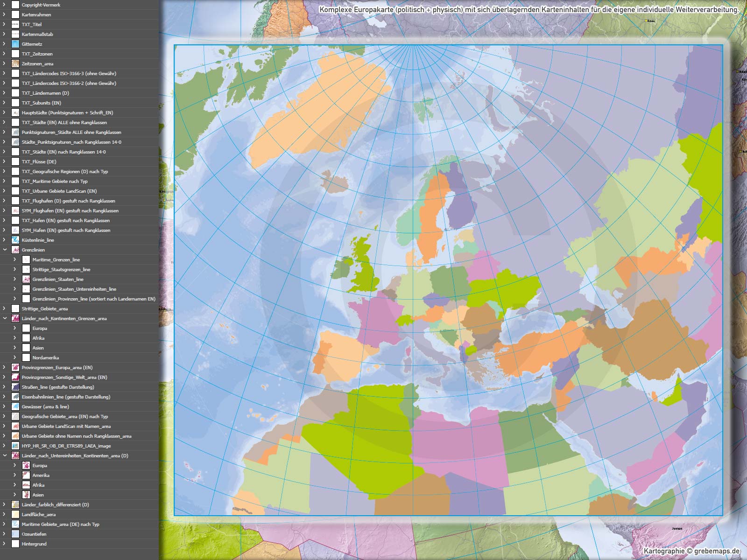Screen dimensions: 747x560
Task: Click the Ozeantiefen layer thumbnail
Action: tap(15, 534)
